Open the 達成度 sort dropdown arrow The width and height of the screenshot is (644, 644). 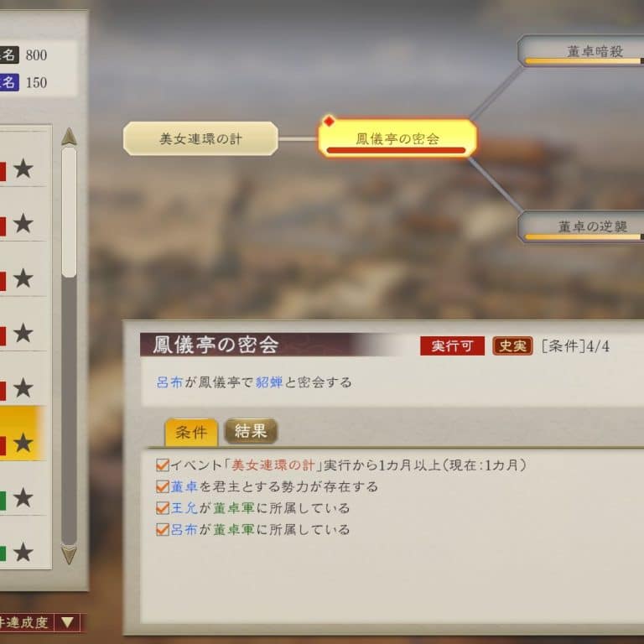[68, 622]
